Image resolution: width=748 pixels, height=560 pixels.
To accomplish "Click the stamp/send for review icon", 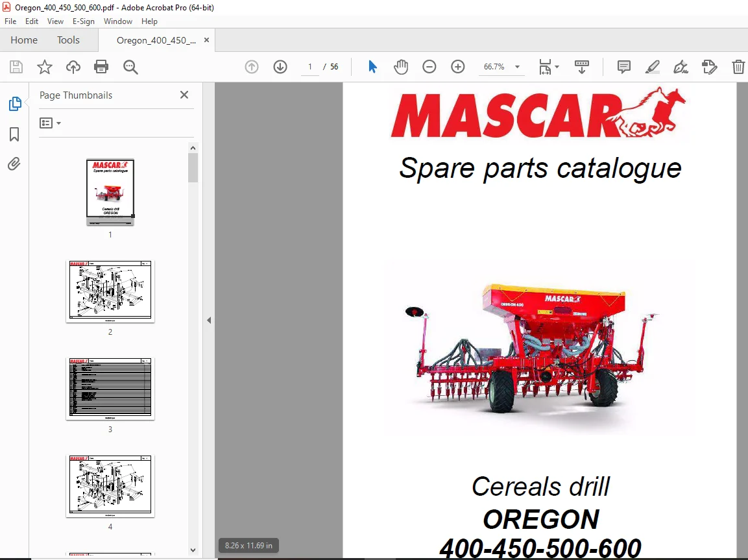I will coord(709,67).
